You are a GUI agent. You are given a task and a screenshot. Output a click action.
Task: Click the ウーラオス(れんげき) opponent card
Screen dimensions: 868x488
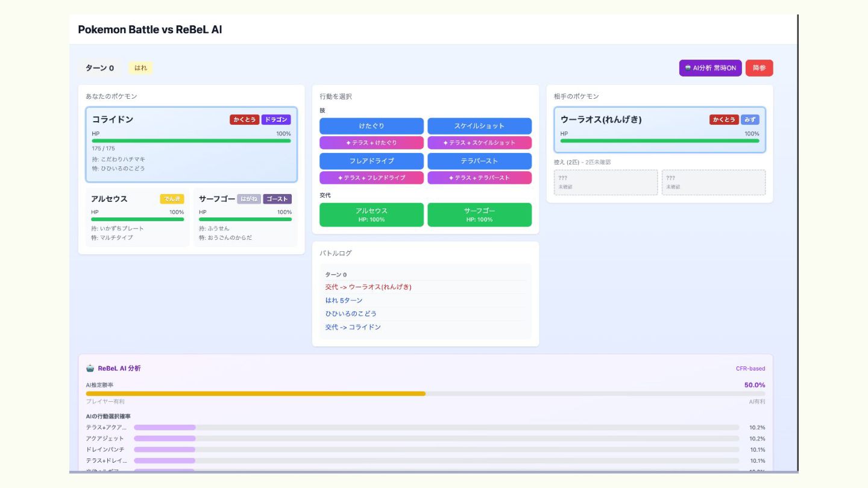coord(659,130)
